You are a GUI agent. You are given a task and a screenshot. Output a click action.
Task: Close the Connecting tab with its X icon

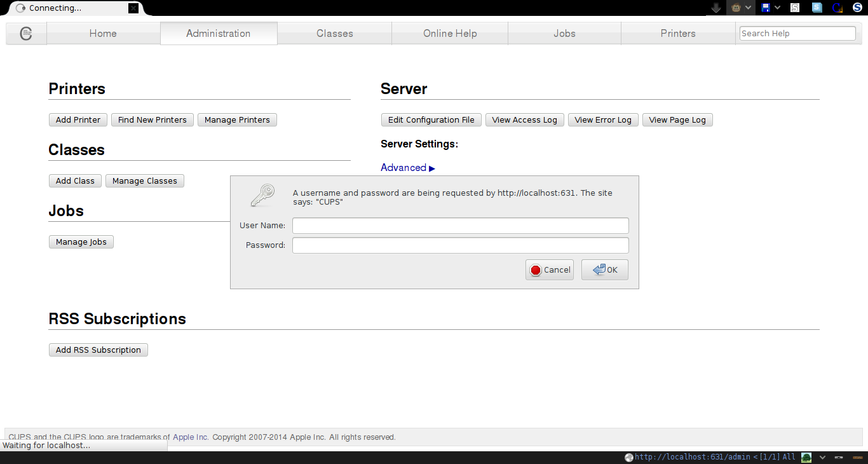[133, 8]
